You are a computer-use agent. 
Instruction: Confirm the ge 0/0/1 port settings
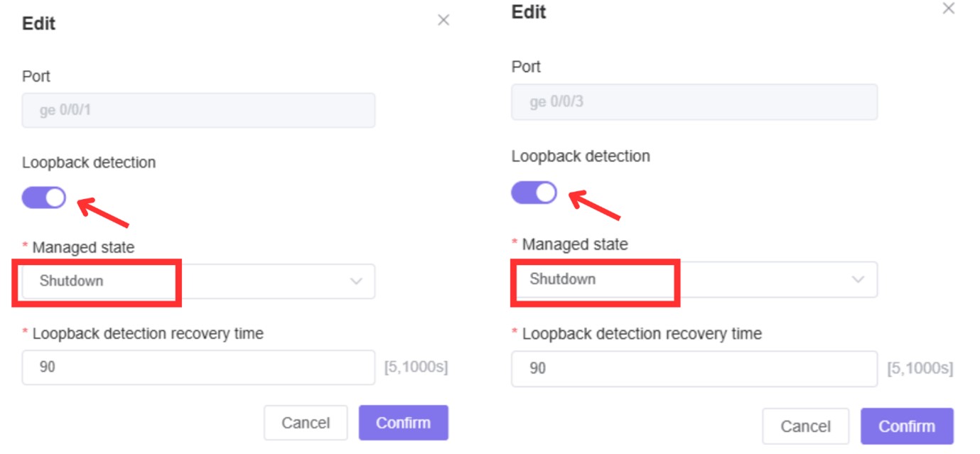coord(403,423)
